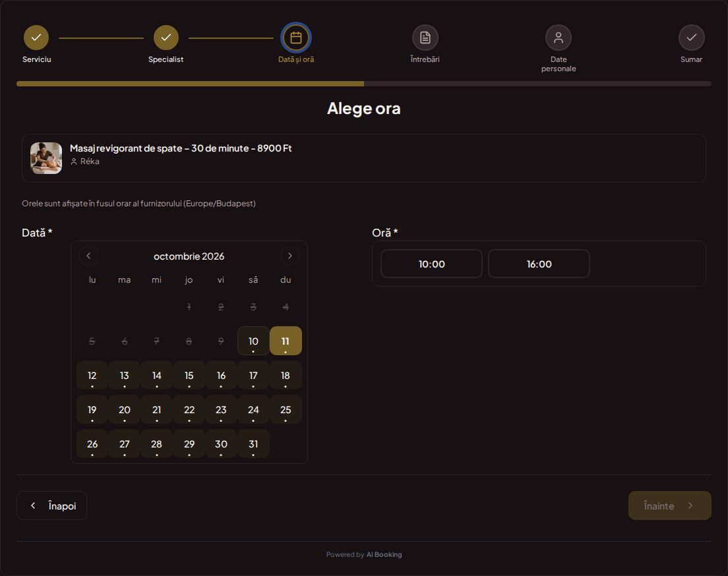Click the Dată și oră calendar step icon
The height and width of the screenshot is (576, 728).
(295, 38)
